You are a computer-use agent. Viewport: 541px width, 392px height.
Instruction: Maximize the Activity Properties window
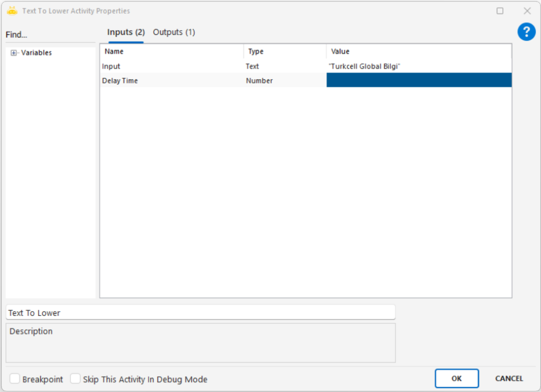pyautogui.click(x=500, y=11)
